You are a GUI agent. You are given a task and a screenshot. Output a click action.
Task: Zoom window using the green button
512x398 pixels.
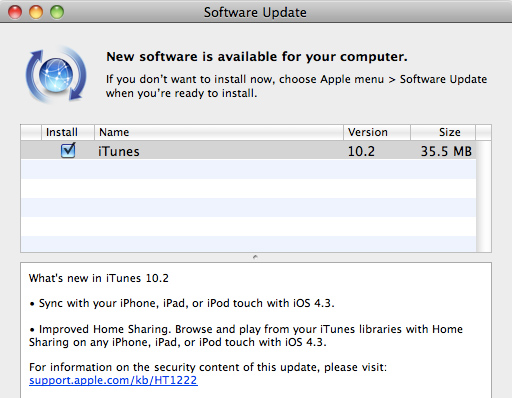coord(57,12)
